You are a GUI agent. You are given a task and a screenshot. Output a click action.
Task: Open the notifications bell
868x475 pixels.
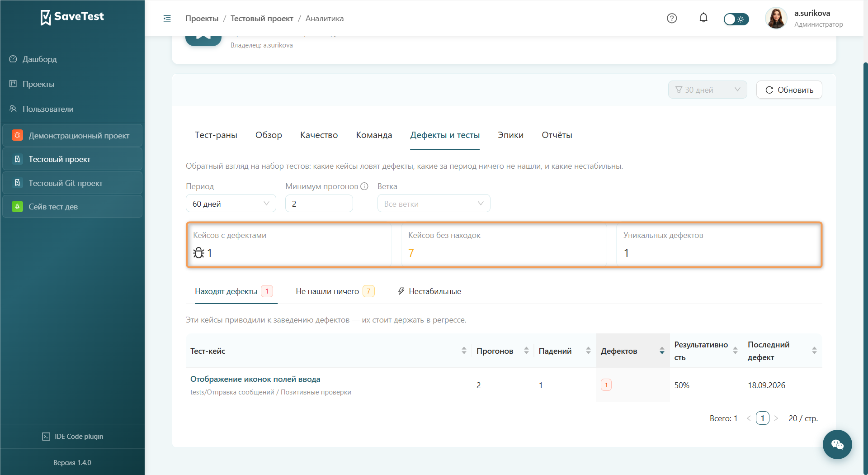coord(703,18)
